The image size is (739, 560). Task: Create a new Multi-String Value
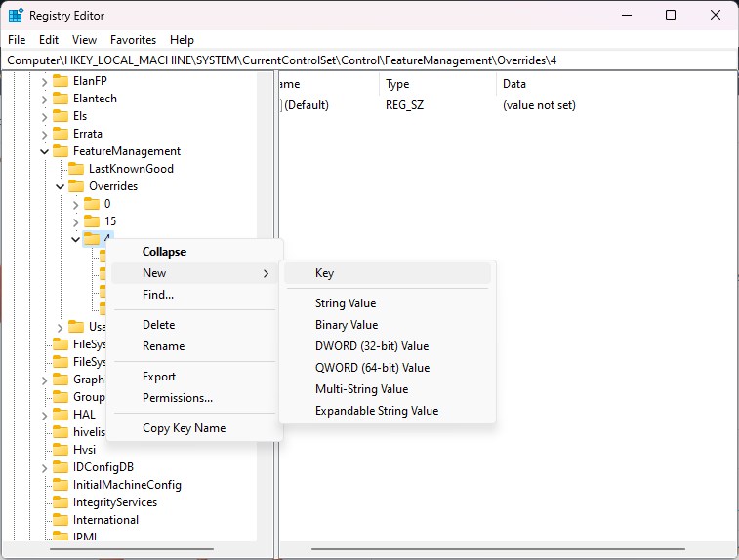click(x=388, y=389)
